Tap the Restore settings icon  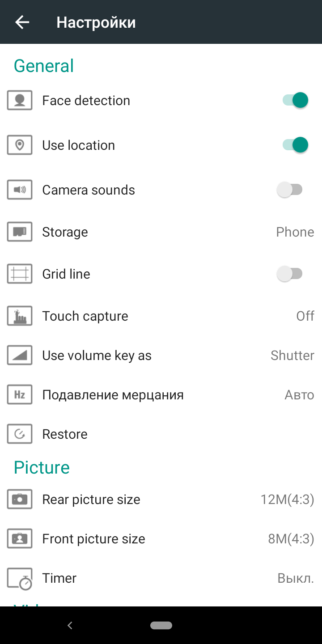point(20,434)
